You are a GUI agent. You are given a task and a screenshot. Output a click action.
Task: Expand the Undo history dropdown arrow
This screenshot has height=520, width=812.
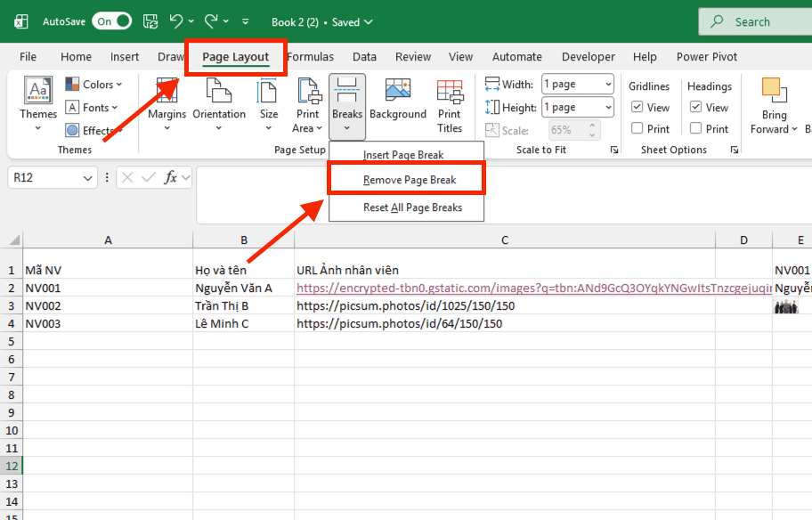pyautogui.click(x=191, y=21)
